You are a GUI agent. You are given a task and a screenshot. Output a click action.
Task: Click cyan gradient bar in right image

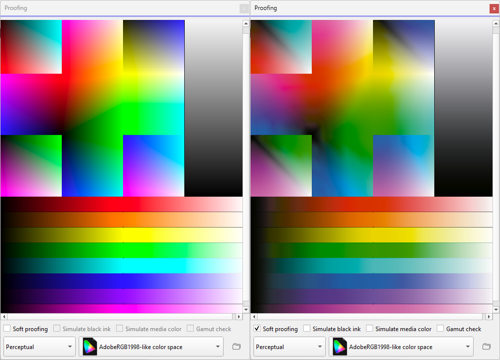[371, 266]
